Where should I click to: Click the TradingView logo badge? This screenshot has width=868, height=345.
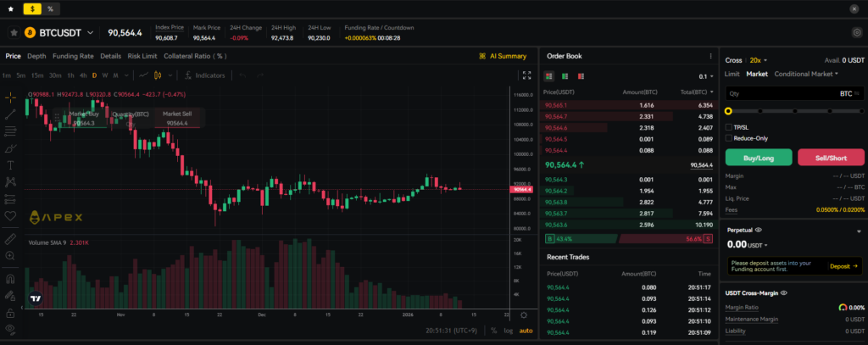[x=36, y=298]
